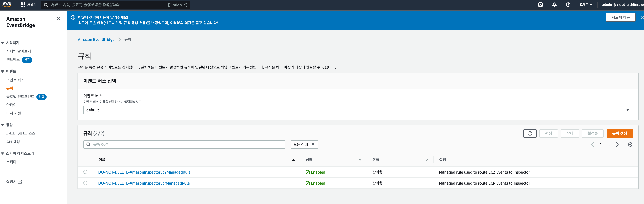The width and height of the screenshot is (644, 204).
Task: Launch CloudShell terminal icon
Action: click(541, 5)
